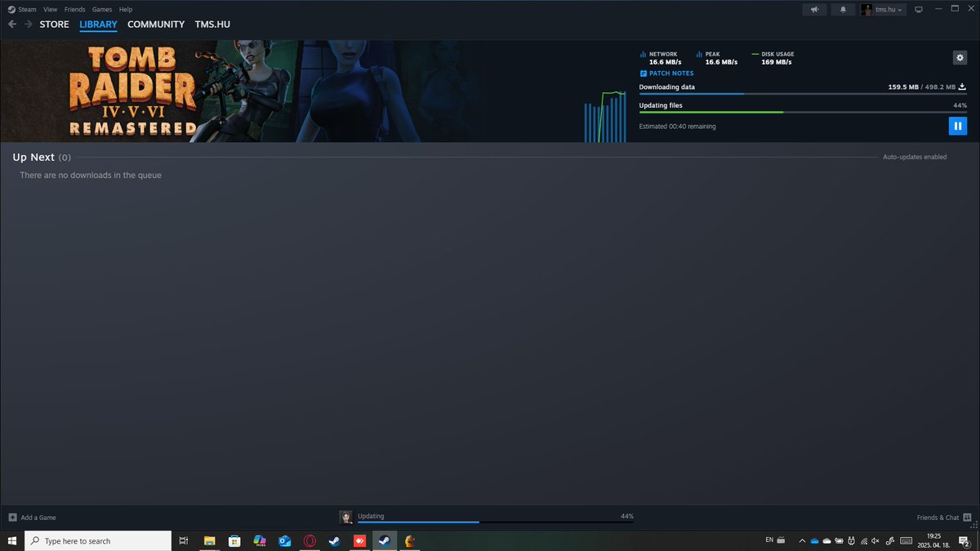Click the Auto-updates enabled text
Image resolution: width=980 pixels, height=551 pixels.
915,157
